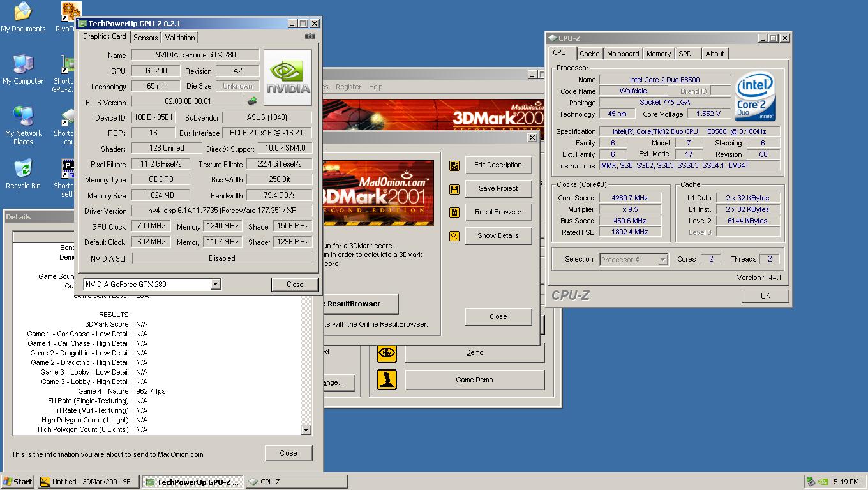This screenshot has width=868, height=490.
Task: Open the Mainboard tab in CPU-Z
Action: coord(623,54)
